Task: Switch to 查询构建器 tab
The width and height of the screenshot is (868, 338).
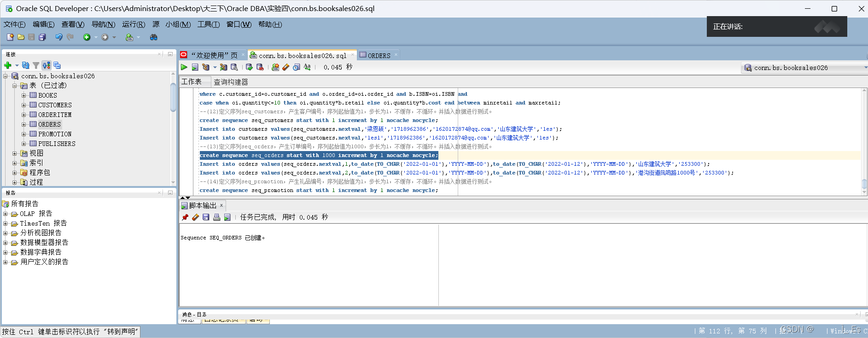Action: pos(231,82)
